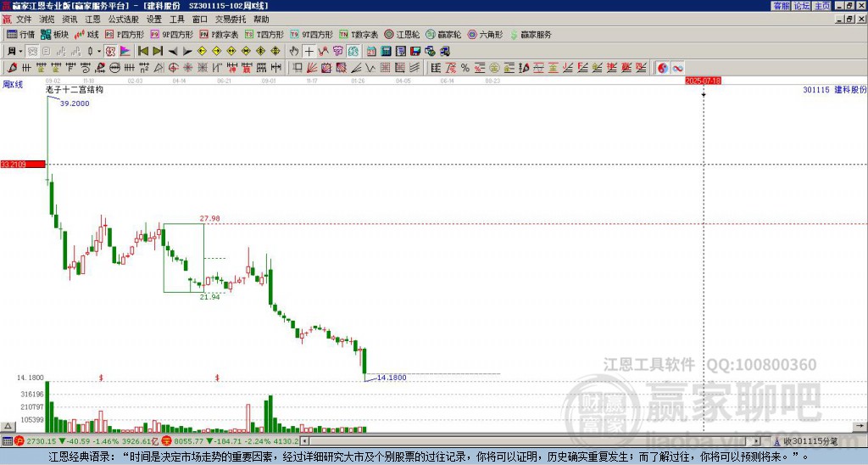Launch the 江恩轮 Gann wheel

tap(402, 34)
